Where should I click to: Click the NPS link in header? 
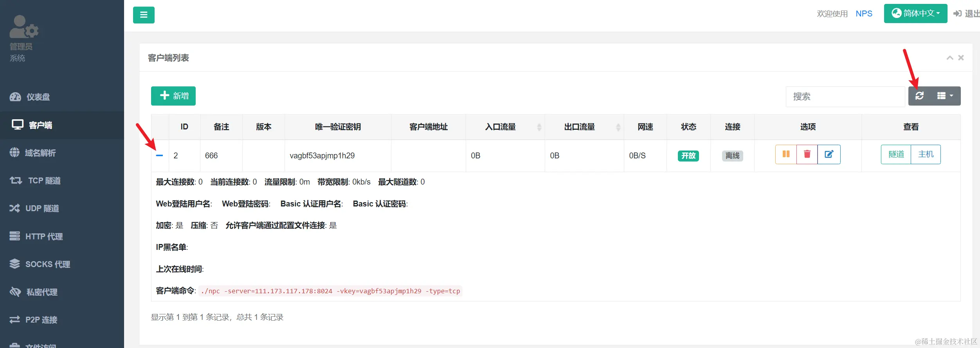pyautogui.click(x=864, y=14)
